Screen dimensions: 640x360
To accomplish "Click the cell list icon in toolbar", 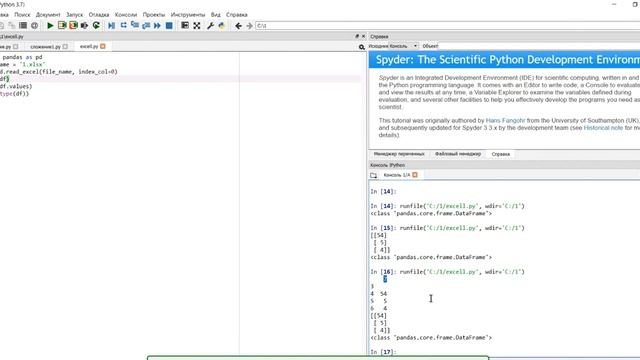I will tap(23, 26).
